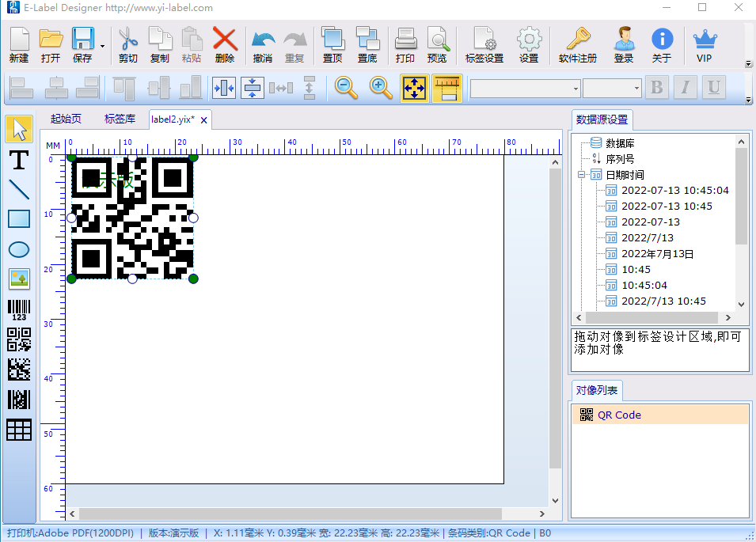Toggle Italic formatting button
This screenshot has height=542, width=756.
pyautogui.click(x=685, y=88)
